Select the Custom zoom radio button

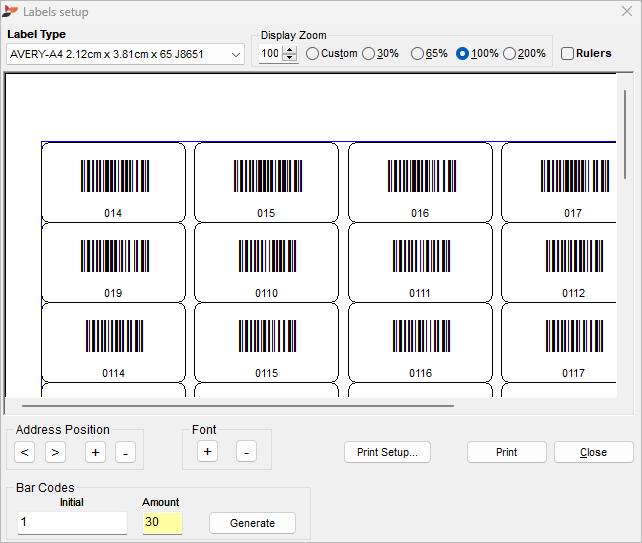332,54
